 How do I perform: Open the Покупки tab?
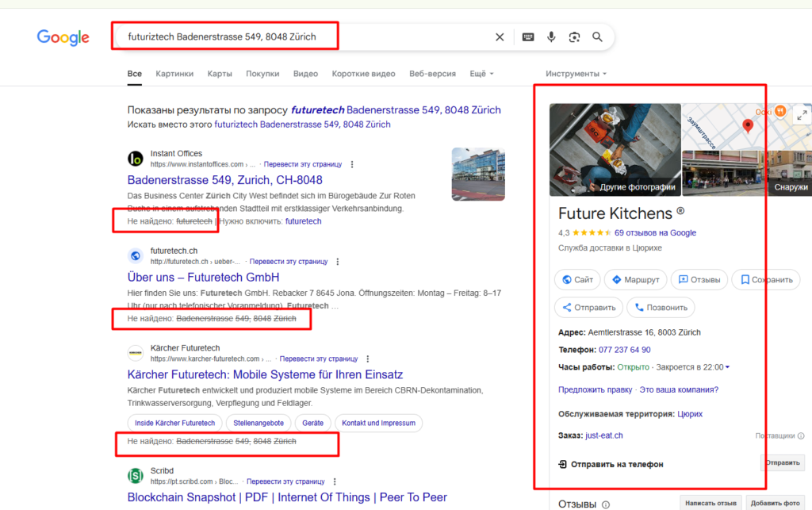(262, 74)
